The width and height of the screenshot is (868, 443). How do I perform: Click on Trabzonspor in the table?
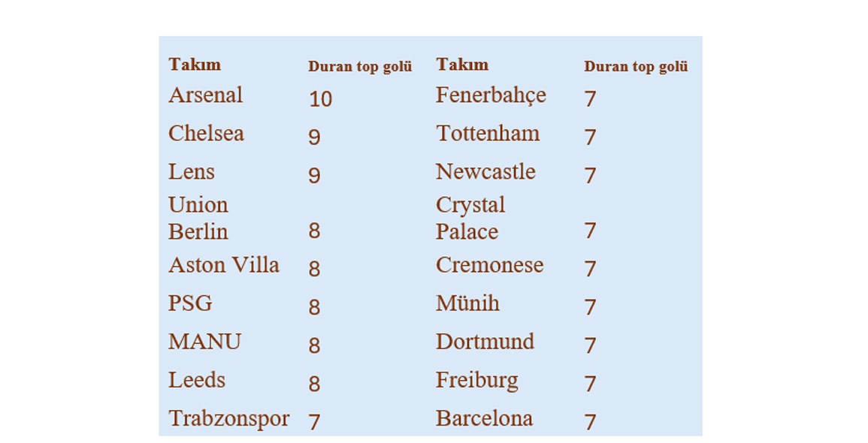coord(228,419)
